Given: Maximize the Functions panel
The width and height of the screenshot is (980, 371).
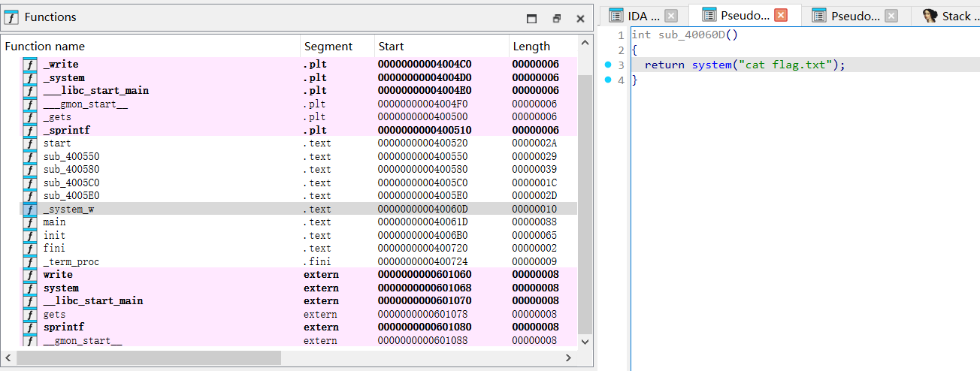Looking at the screenshot, I should [x=531, y=18].
